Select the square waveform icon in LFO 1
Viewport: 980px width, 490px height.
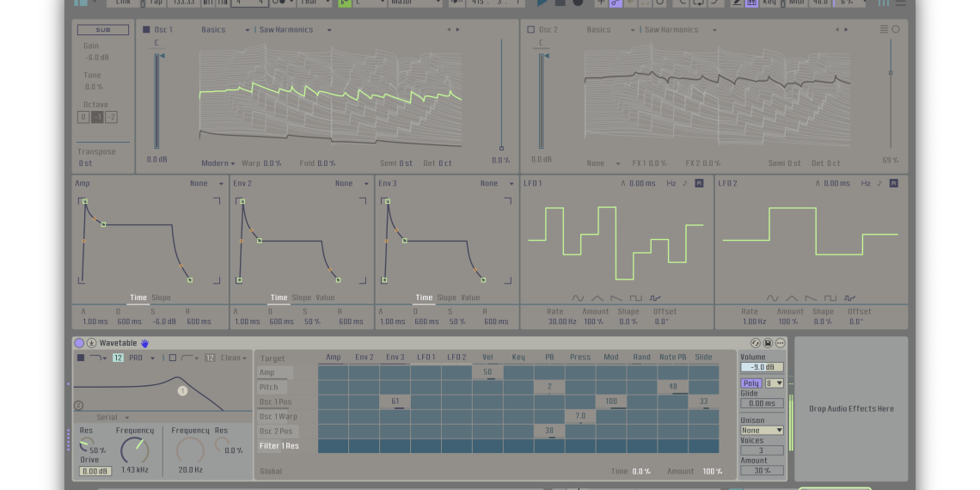point(636,298)
